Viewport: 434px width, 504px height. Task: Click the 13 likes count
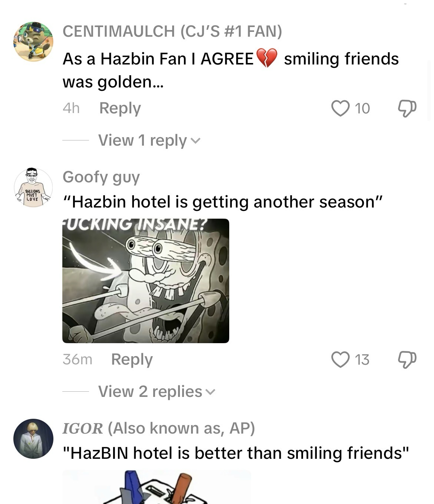tap(362, 360)
